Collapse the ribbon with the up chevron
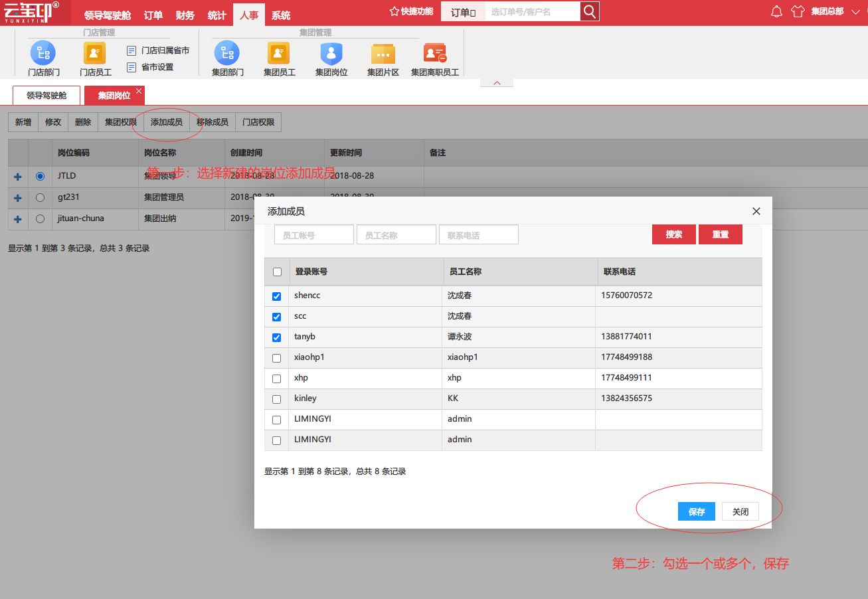Screen dimensions: 868x599 497,83
